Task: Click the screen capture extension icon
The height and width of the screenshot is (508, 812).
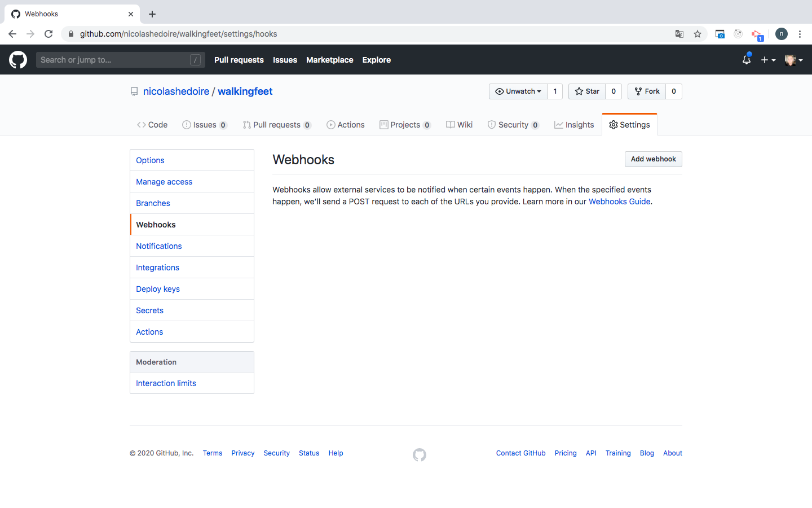Action: pyautogui.click(x=720, y=34)
